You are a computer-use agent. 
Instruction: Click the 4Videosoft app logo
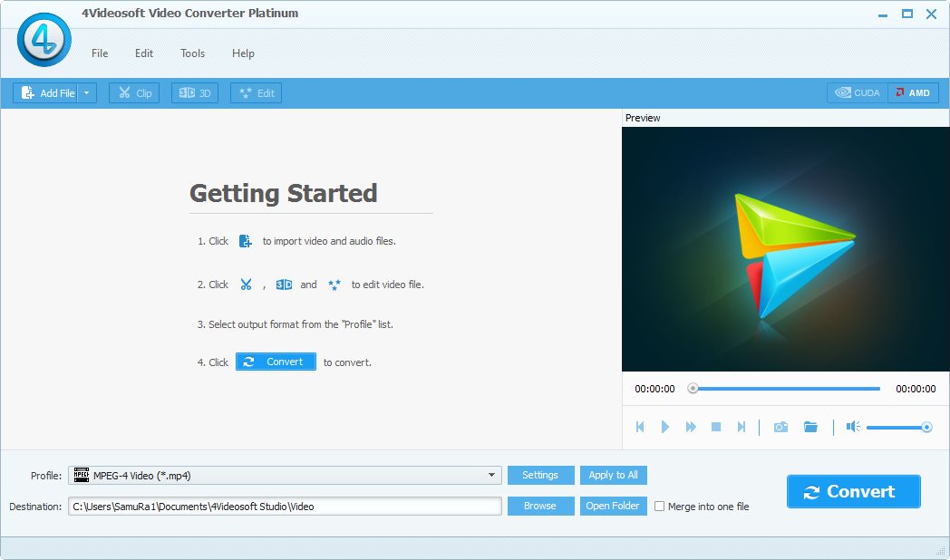[44, 40]
